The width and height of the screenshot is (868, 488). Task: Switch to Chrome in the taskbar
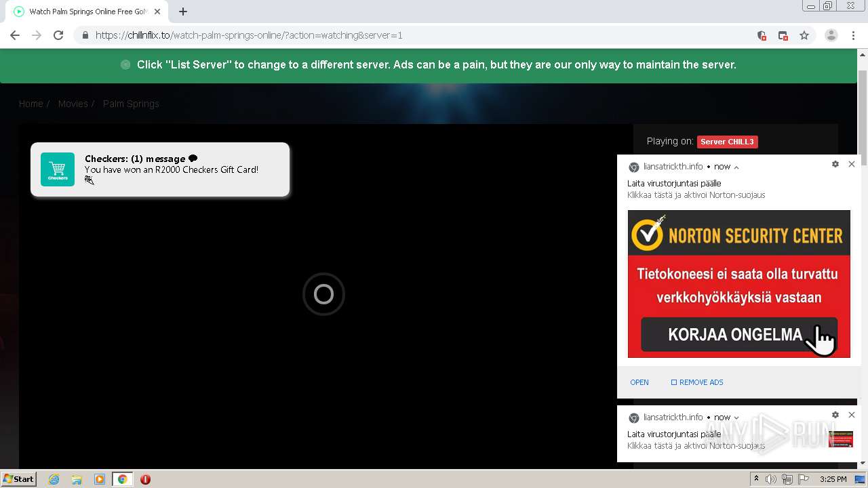(122, 479)
